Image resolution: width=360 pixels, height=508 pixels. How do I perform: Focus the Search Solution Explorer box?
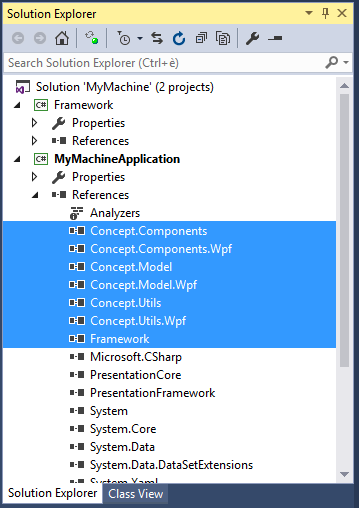[x=165, y=63]
